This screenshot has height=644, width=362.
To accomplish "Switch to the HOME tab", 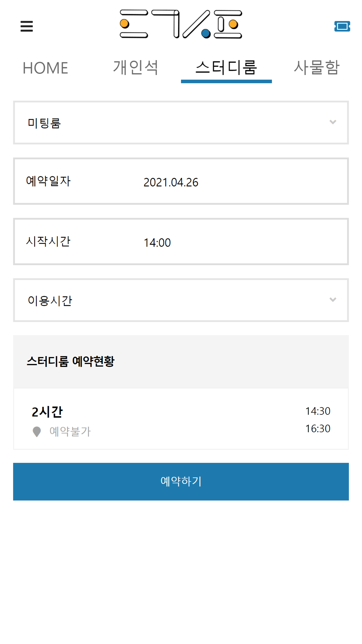I will (x=45, y=68).
